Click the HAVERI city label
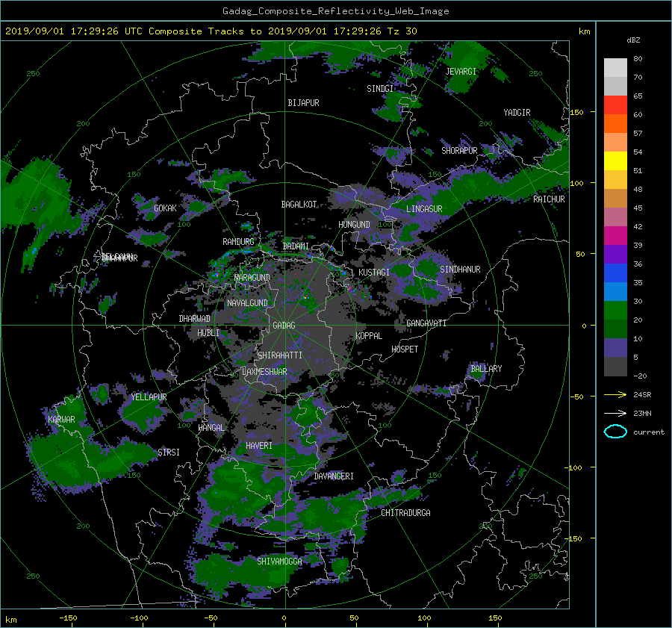 259,446
